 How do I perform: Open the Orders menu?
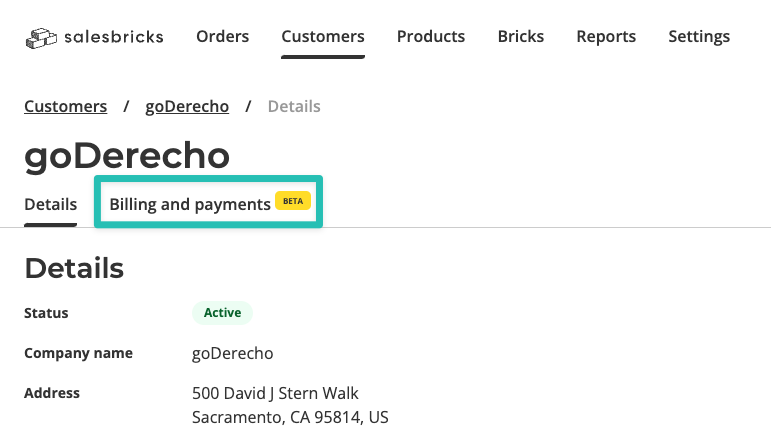223,36
